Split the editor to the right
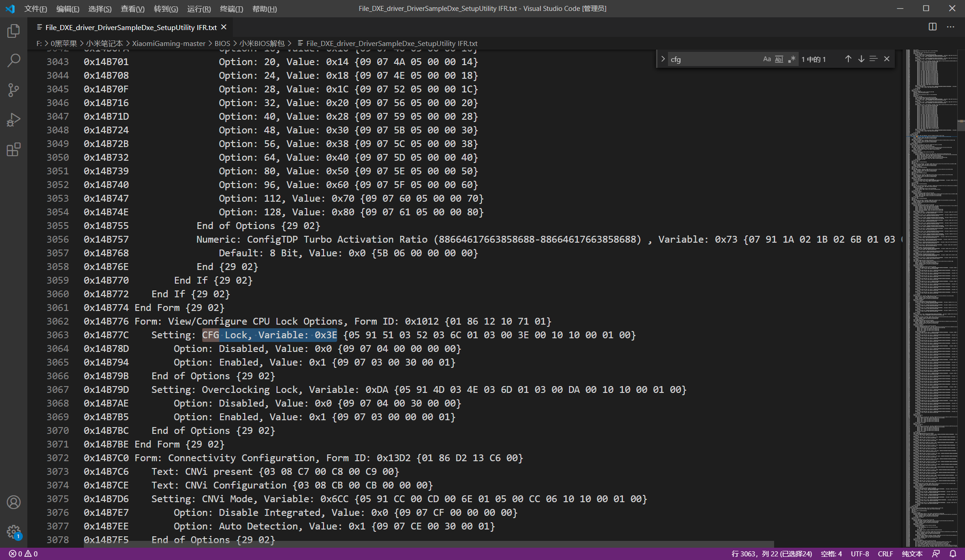The width and height of the screenshot is (965, 560). click(x=933, y=27)
